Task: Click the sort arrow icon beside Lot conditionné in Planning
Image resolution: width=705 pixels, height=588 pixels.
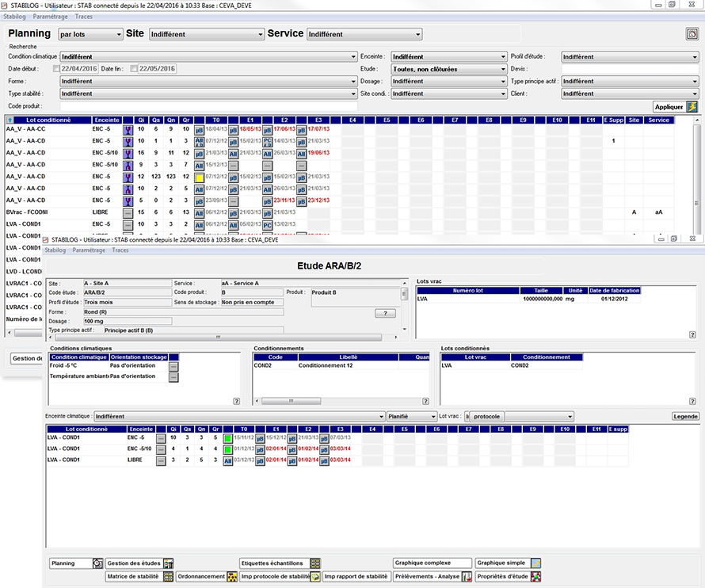Action: [10, 120]
